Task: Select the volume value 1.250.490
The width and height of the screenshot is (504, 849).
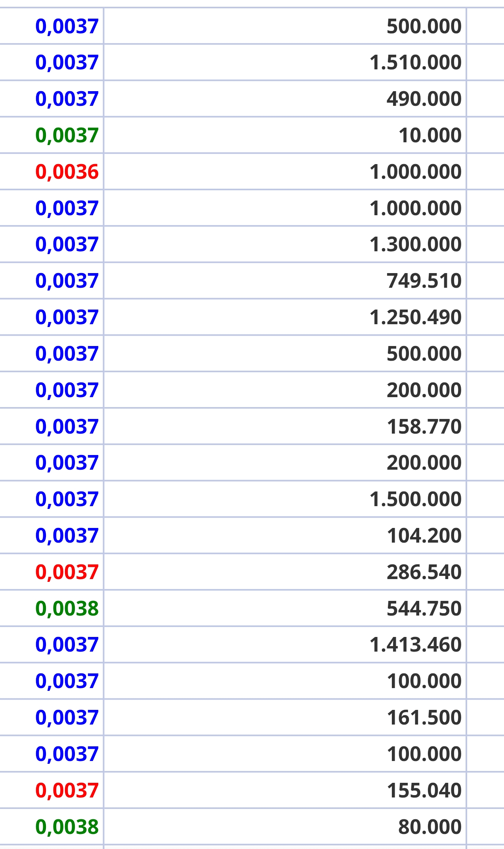Action: pos(415,317)
